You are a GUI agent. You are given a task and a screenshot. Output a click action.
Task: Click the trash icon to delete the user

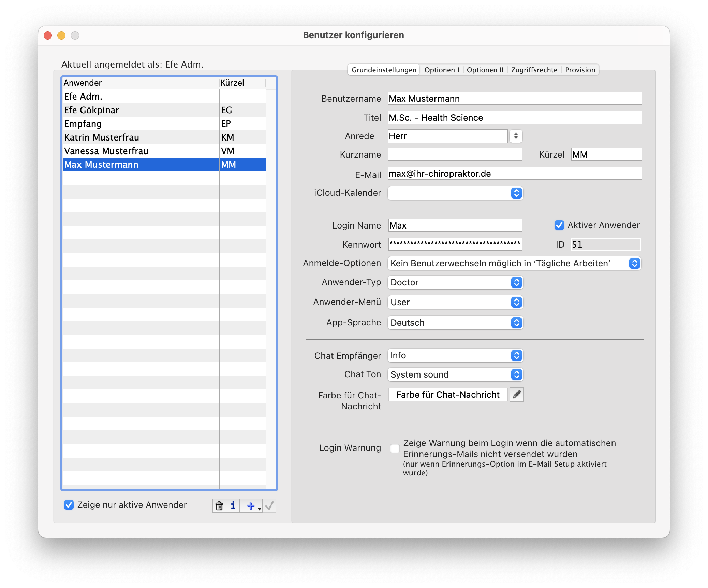pyautogui.click(x=219, y=505)
